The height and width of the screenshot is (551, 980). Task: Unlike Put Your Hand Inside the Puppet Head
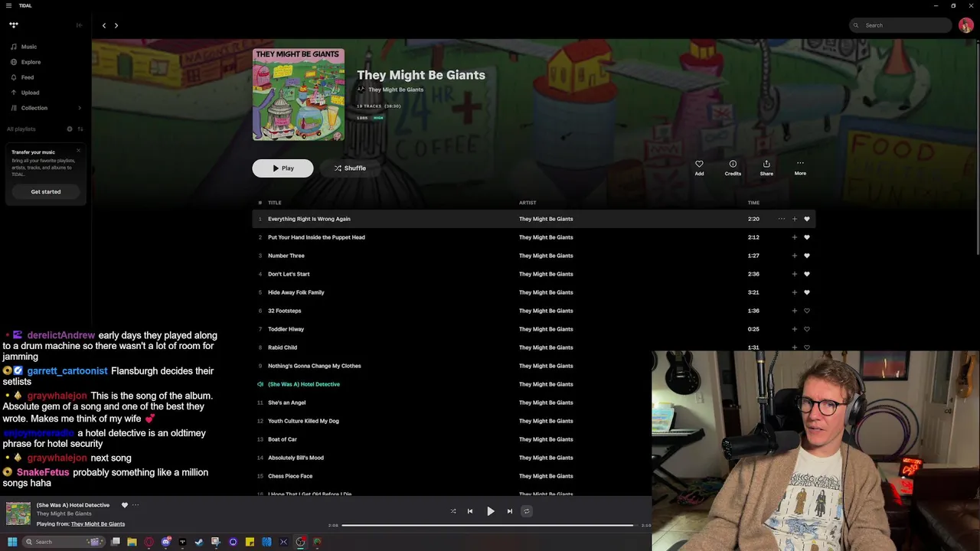807,237
